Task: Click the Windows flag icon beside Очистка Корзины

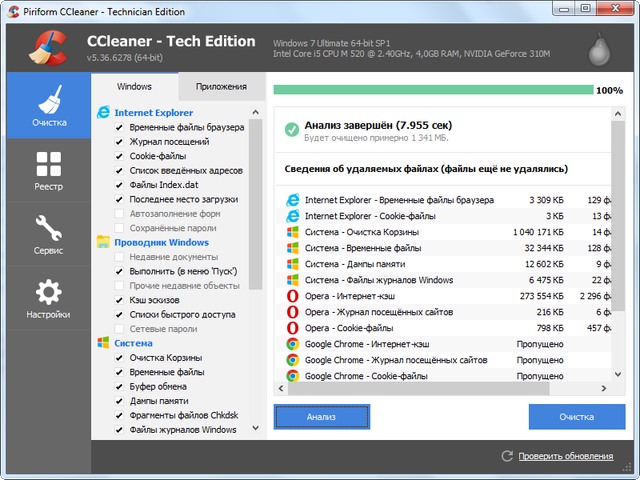Action: coord(292,232)
